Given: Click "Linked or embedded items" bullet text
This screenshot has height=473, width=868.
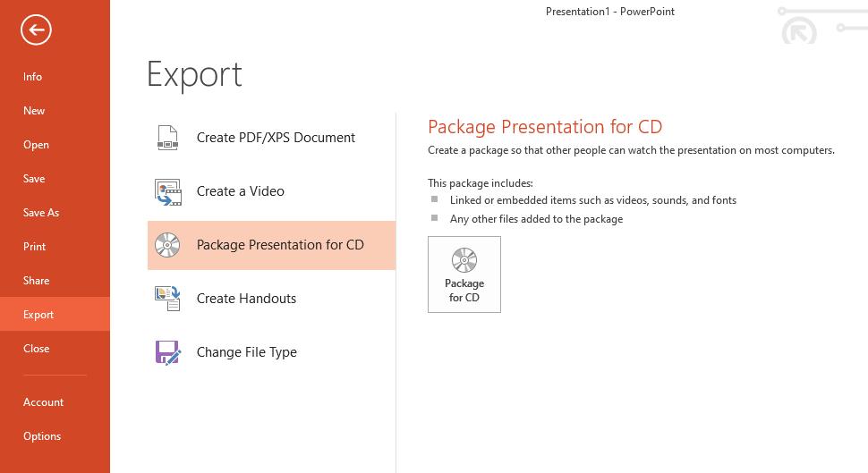Looking at the screenshot, I should click(593, 200).
